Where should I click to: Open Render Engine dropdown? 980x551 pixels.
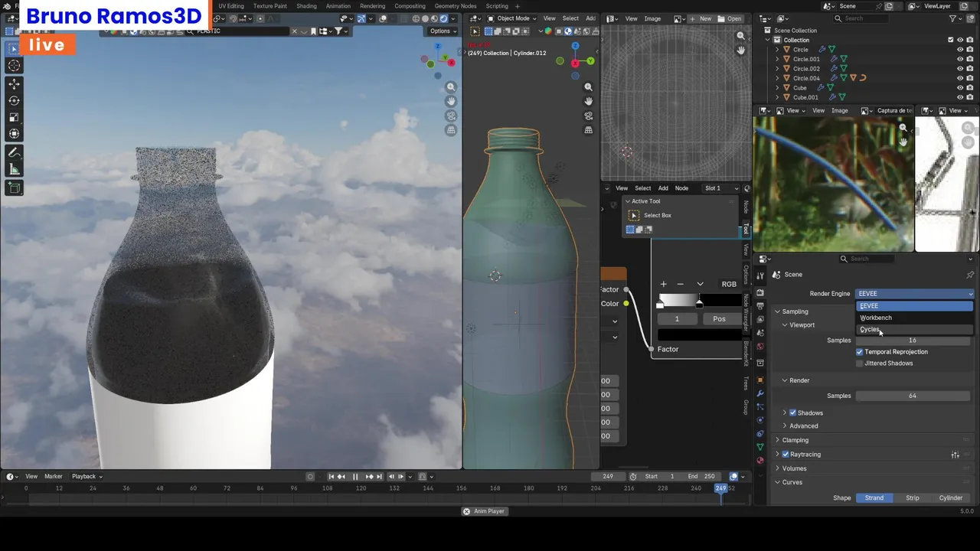coord(915,294)
